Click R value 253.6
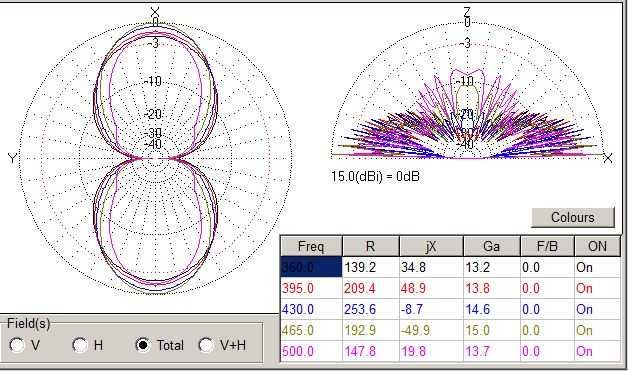 pos(371,309)
